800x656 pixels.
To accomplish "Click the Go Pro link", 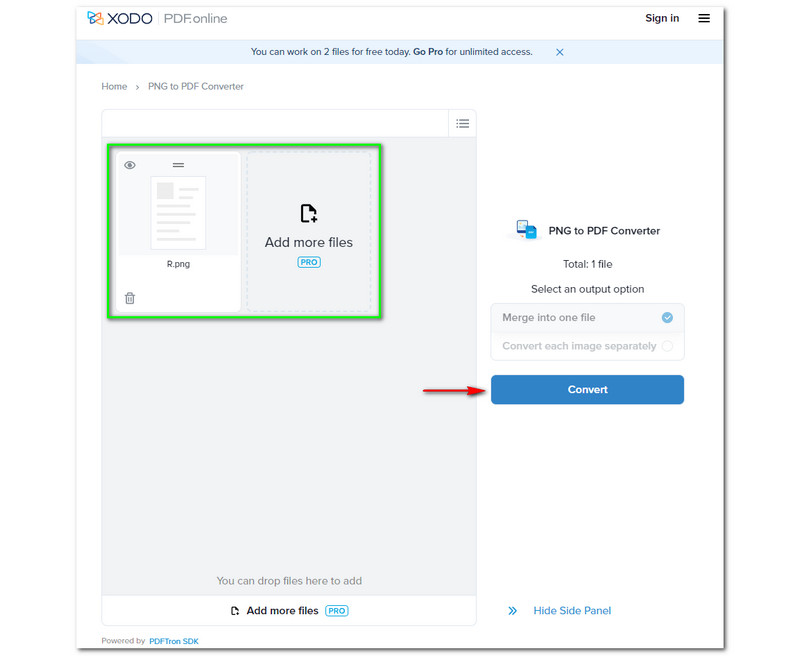I will tap(428, 52).
